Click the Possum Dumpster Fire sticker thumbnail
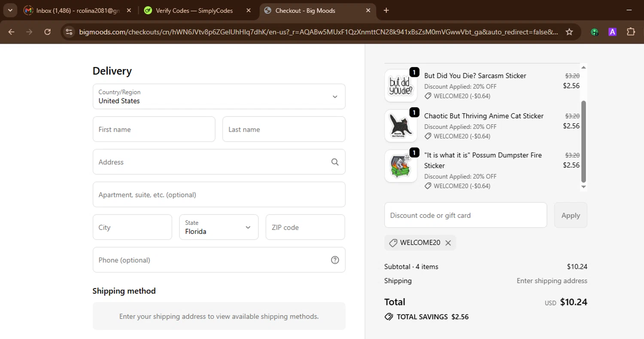The height and width of the screenshot is (339, 644). point(401,166)
